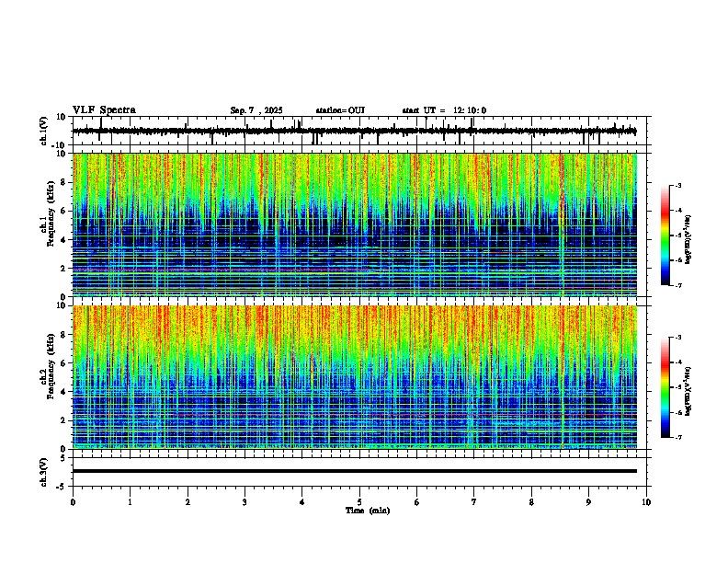Click time axis tick label "4"
Viewport: 728px width, 563px height.
click(x=301, y=502)
